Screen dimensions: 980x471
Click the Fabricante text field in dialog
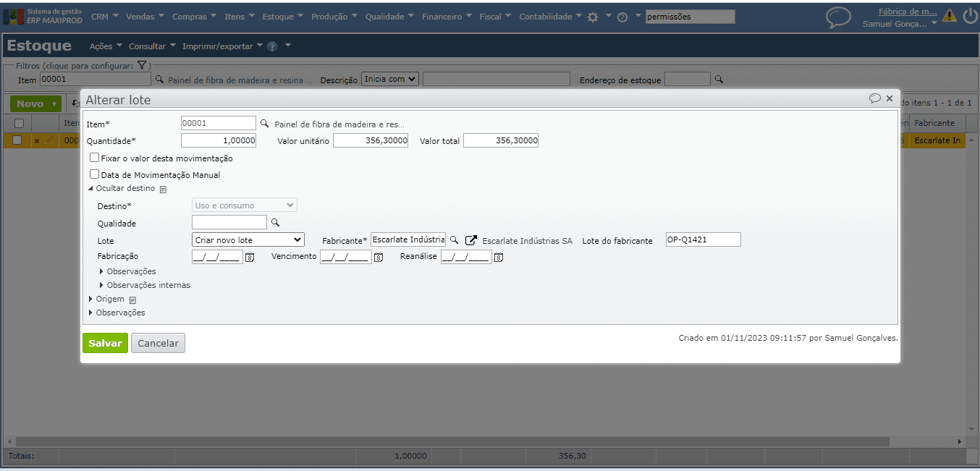pyautogui.click(x=408, y=239)
